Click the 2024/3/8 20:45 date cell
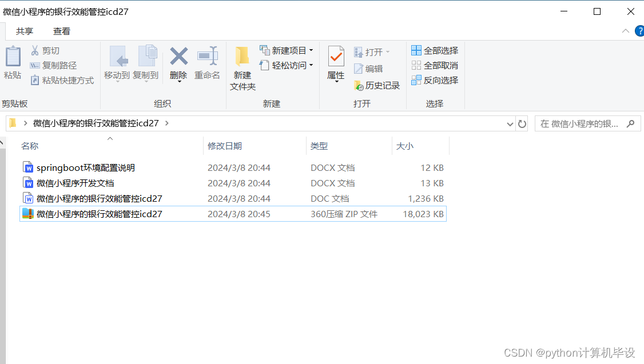Viewport: 644px width, 364px height. pyautogui.click(x=238, y=214)
